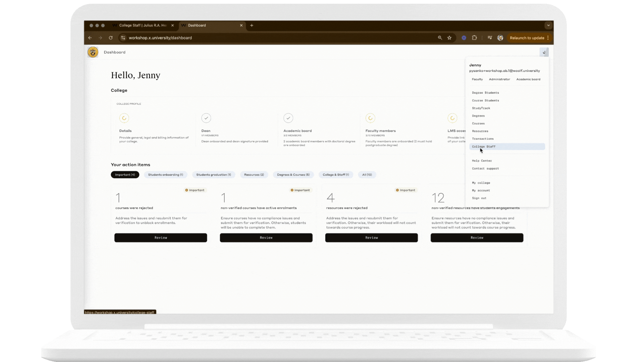Image resolution: width=644 pixels, height=362 pixels.
Task: Open the Woolf university logo on the dashboard
Action: click(x=93, y=52)
